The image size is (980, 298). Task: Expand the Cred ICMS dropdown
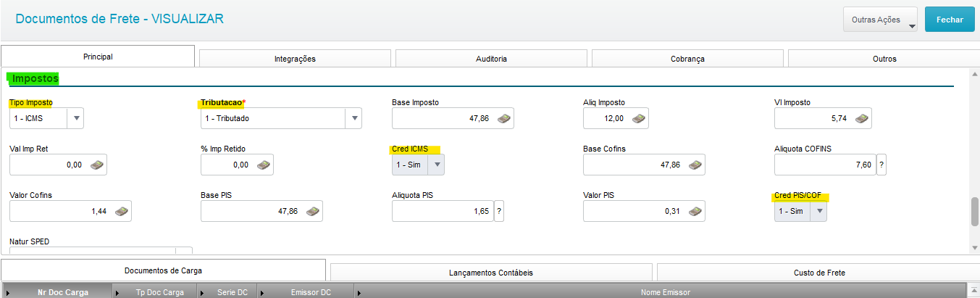click(x=436, y=165)
